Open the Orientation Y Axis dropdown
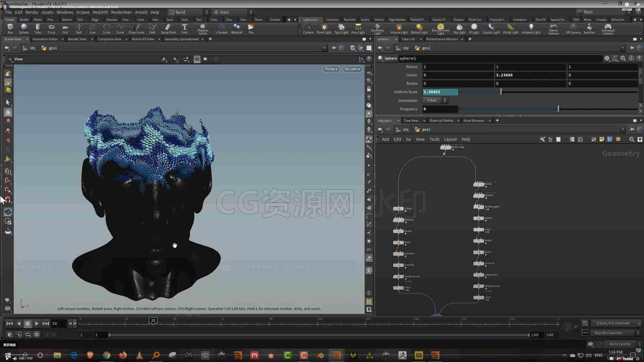 click(x=435, y=100)
